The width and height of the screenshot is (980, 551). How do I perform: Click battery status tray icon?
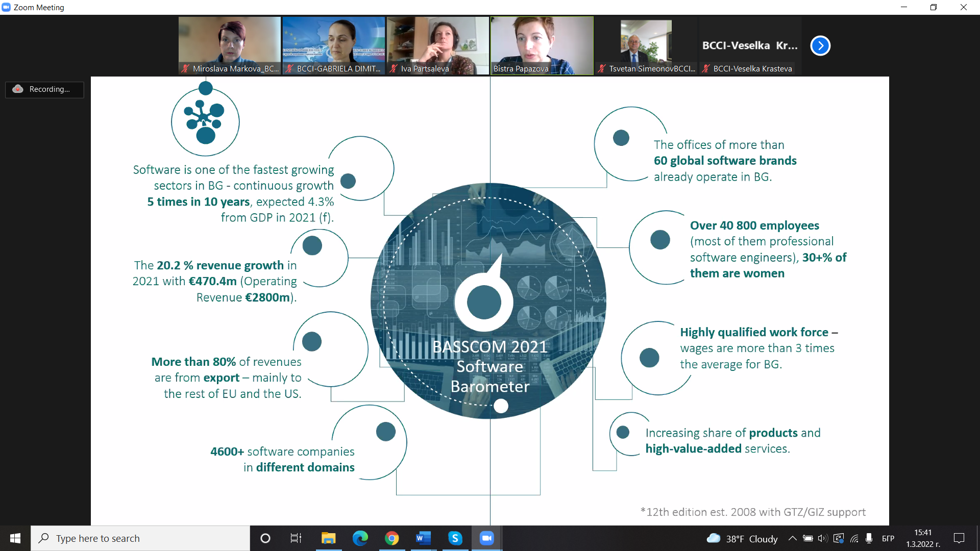coord(808,538)
